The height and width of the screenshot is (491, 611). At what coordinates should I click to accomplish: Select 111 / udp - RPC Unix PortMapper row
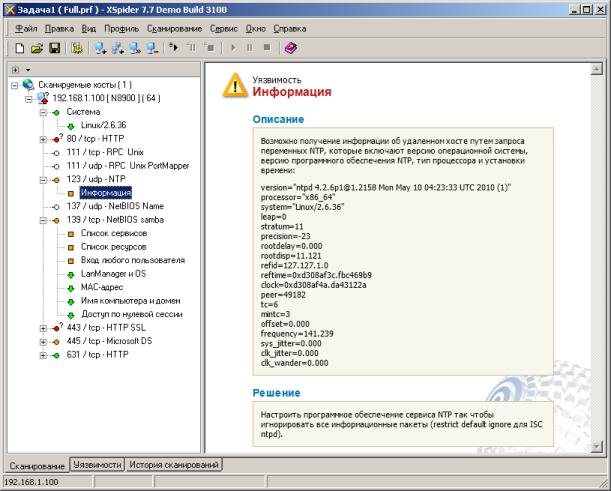[128, 166]
